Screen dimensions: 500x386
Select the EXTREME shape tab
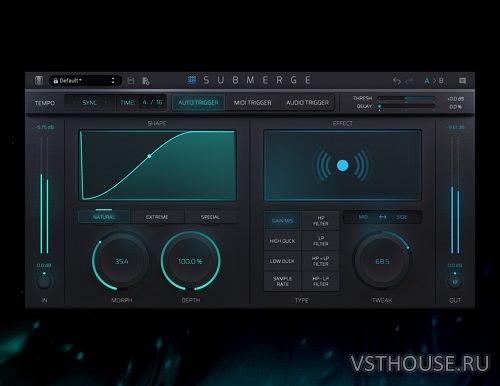click(x=157, y=217)
